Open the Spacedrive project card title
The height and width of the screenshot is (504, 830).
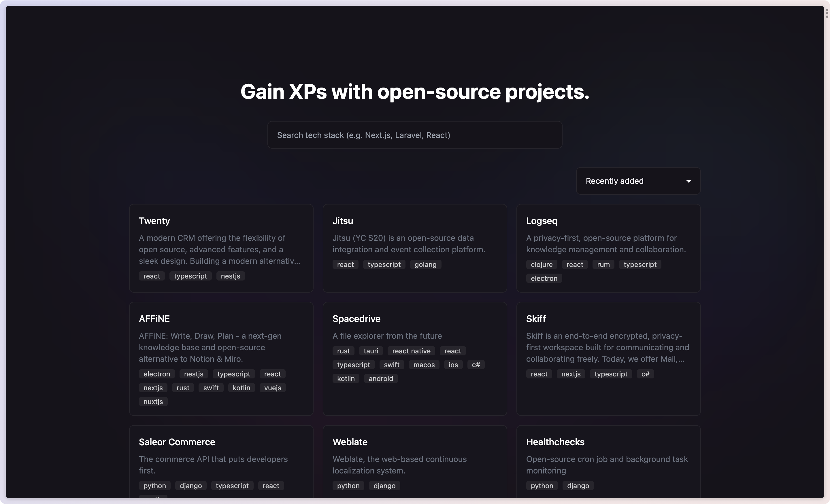coord(356,319)
